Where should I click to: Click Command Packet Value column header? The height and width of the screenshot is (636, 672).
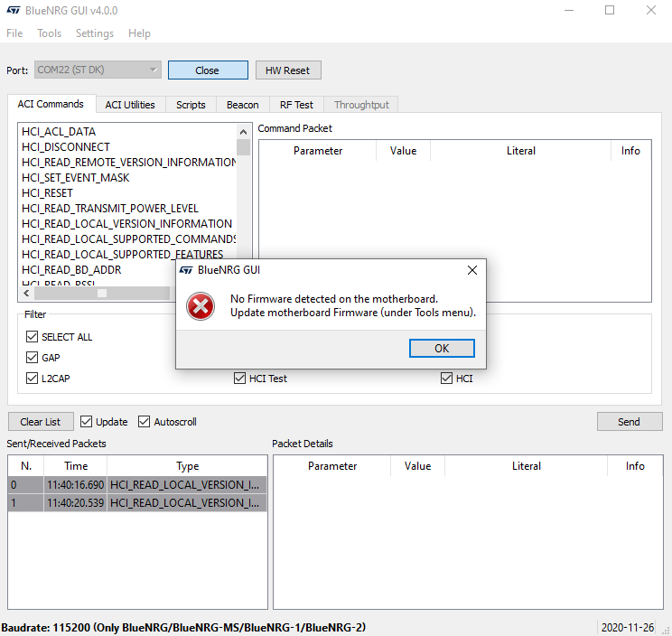click(403, 151)
